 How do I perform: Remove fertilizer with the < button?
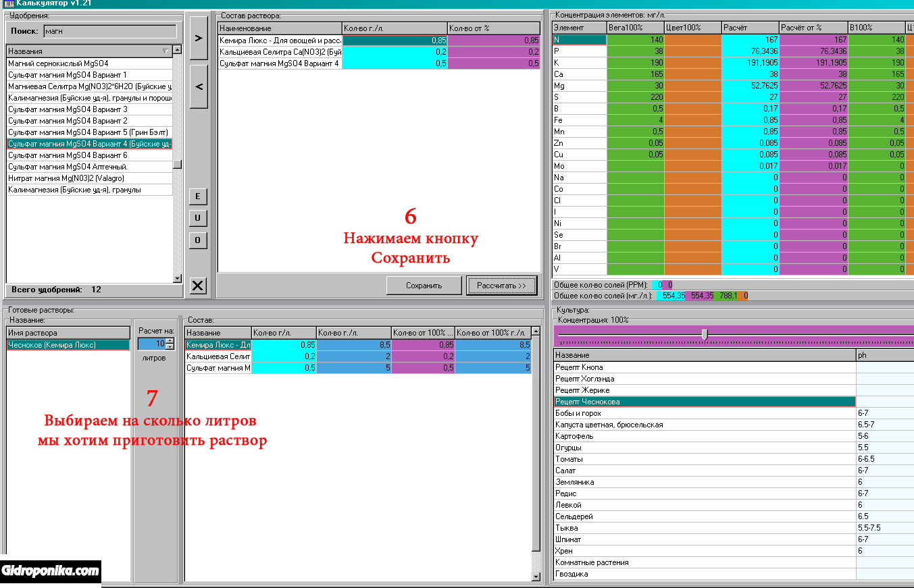[199, 86]
